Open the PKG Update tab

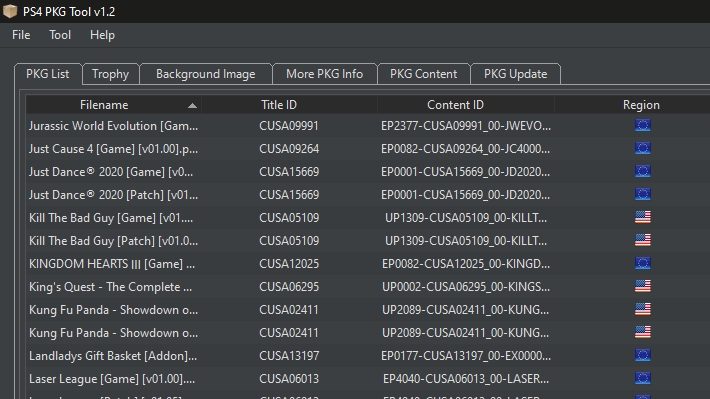coord(515,74)
